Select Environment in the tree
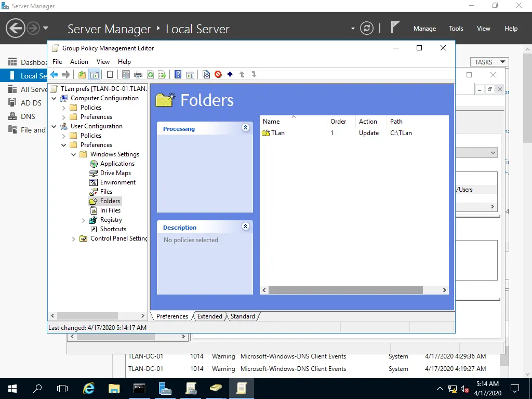The height and width of the screenshot is (399, 532). pos(118,182)
